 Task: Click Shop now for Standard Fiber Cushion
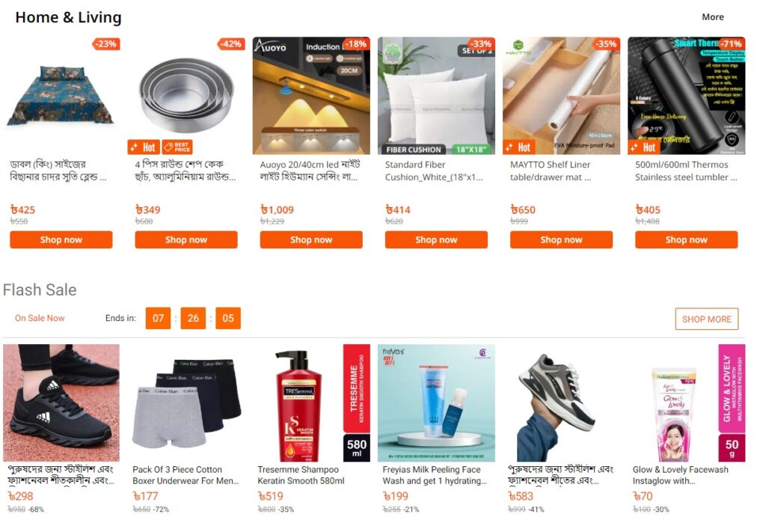tap(436, 239)
